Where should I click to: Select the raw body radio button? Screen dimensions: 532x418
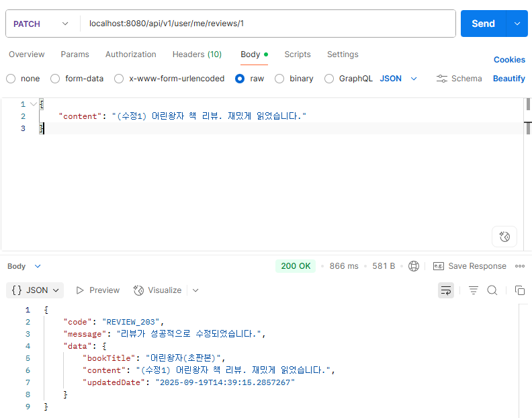point(240,79)
